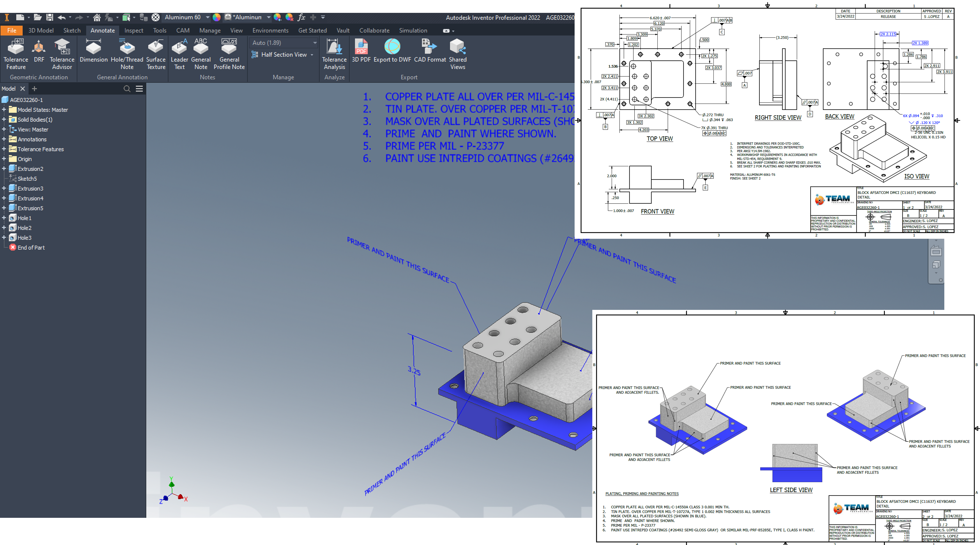This screenshot has height=545, width=980.
Task: Open the Simulation tab
Action: coord(413,30)
